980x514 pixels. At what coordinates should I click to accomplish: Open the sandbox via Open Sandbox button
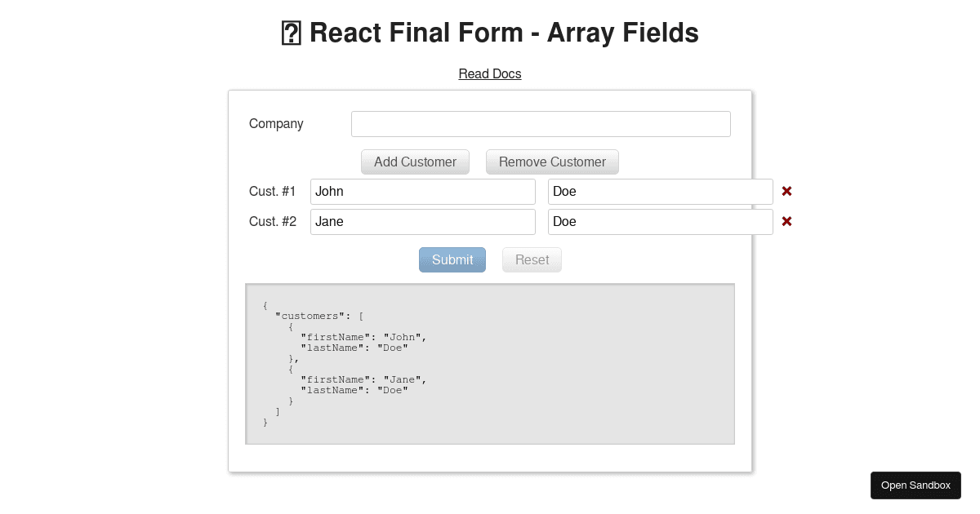[x=915, y=485]
